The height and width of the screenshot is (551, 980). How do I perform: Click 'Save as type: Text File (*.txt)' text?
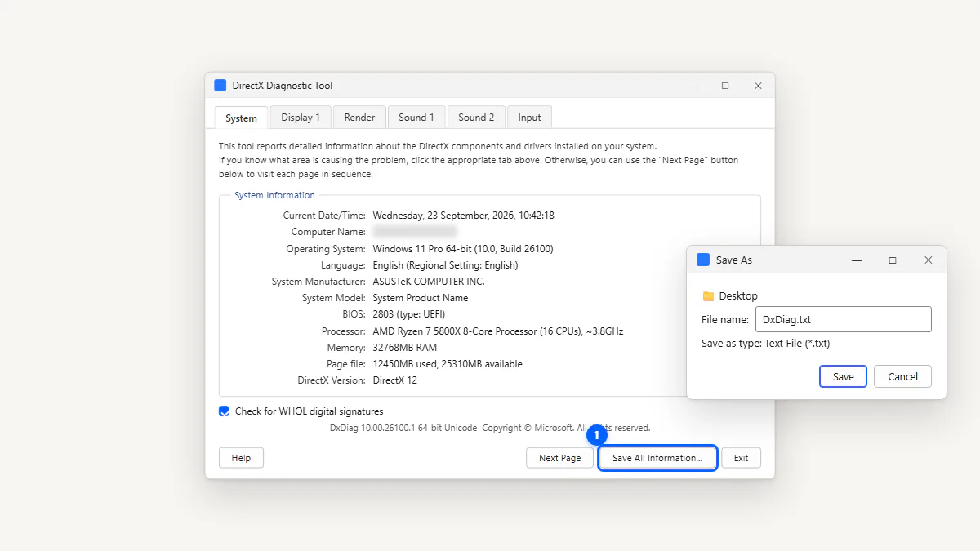(765, 344)
